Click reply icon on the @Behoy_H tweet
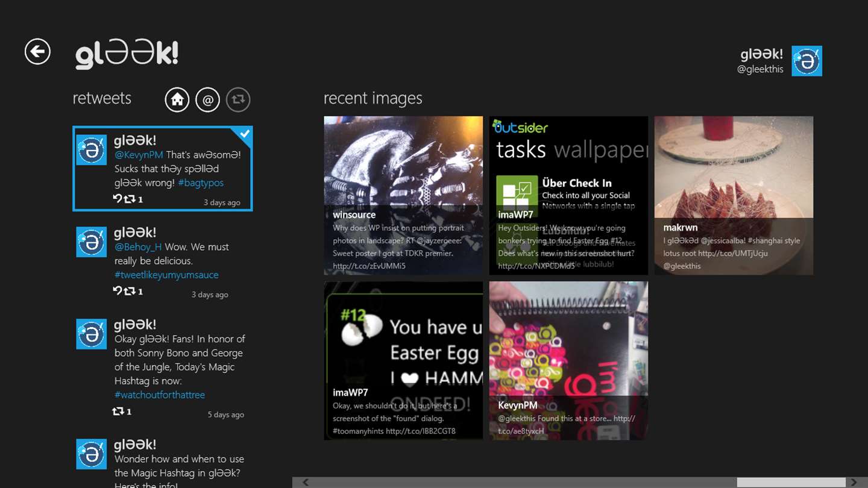The image size is (868, 488). pyautogui.click(x=118, y=291)
